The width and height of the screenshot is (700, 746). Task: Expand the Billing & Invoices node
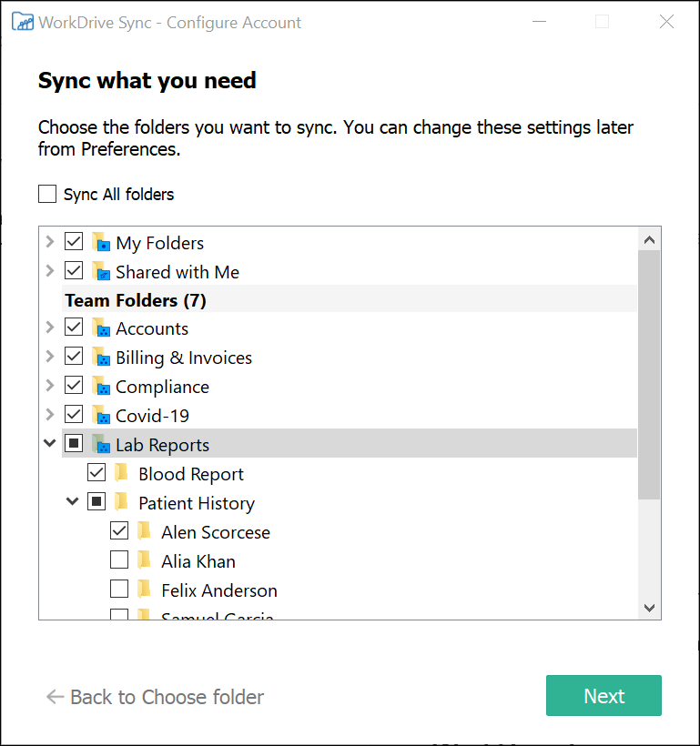[x=50, y=356]
